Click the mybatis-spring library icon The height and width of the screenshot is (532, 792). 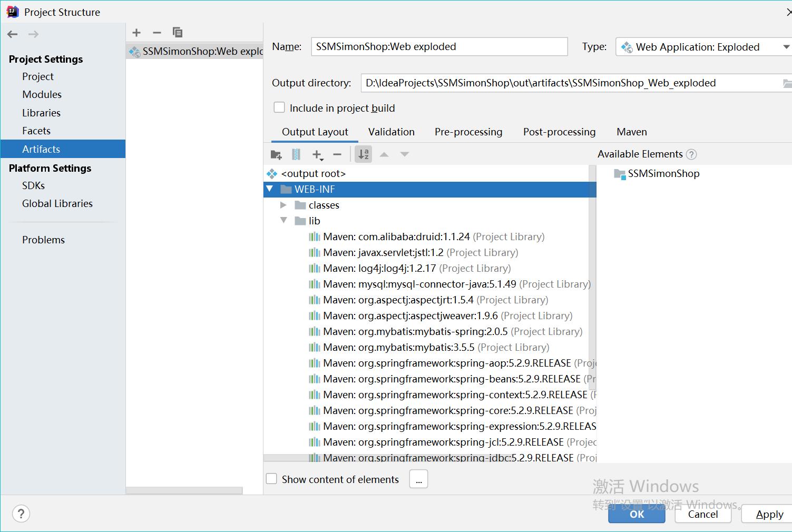(315, 331)
